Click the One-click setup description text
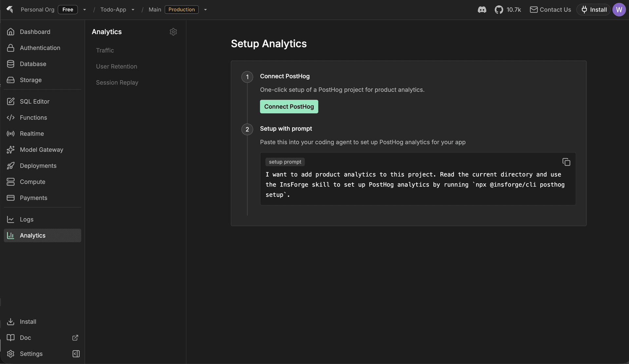629x364 pixels. (x=342, y=89)
